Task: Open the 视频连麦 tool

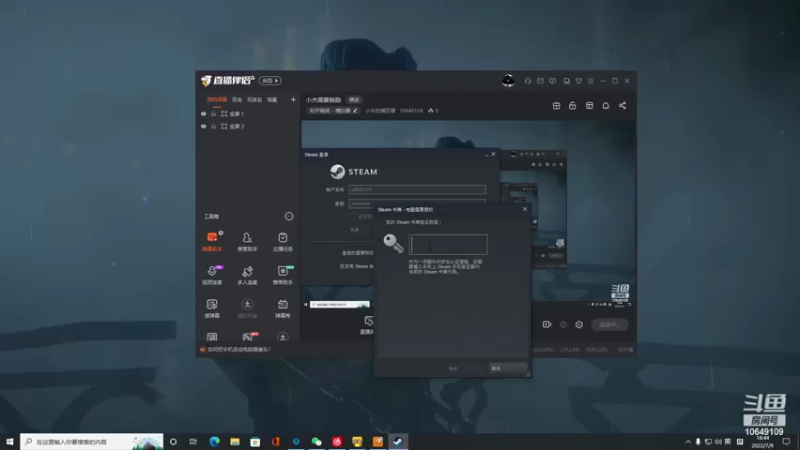Action: coord(212,275)
